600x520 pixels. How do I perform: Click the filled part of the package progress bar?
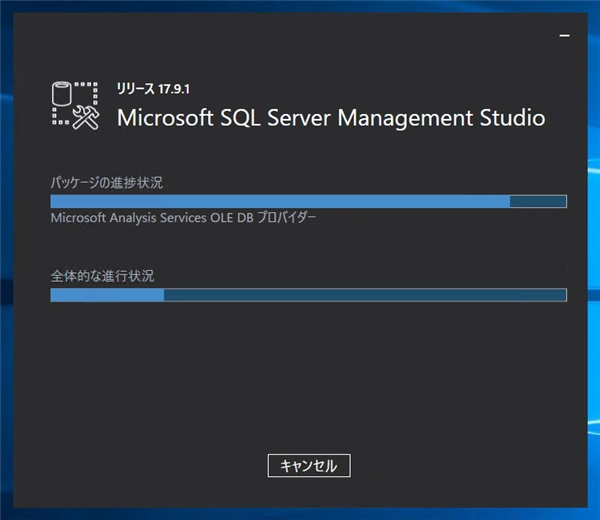[x=280, y=201]
